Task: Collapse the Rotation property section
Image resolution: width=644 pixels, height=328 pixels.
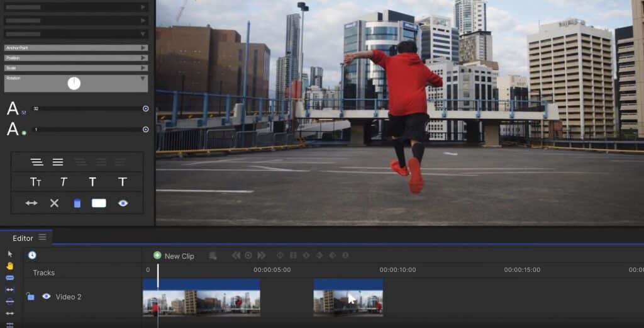Action: 143,78
